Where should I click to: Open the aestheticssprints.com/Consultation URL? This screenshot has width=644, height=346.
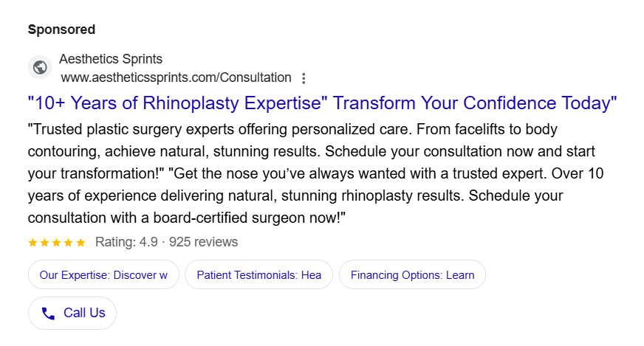click(x=177, y=77)
